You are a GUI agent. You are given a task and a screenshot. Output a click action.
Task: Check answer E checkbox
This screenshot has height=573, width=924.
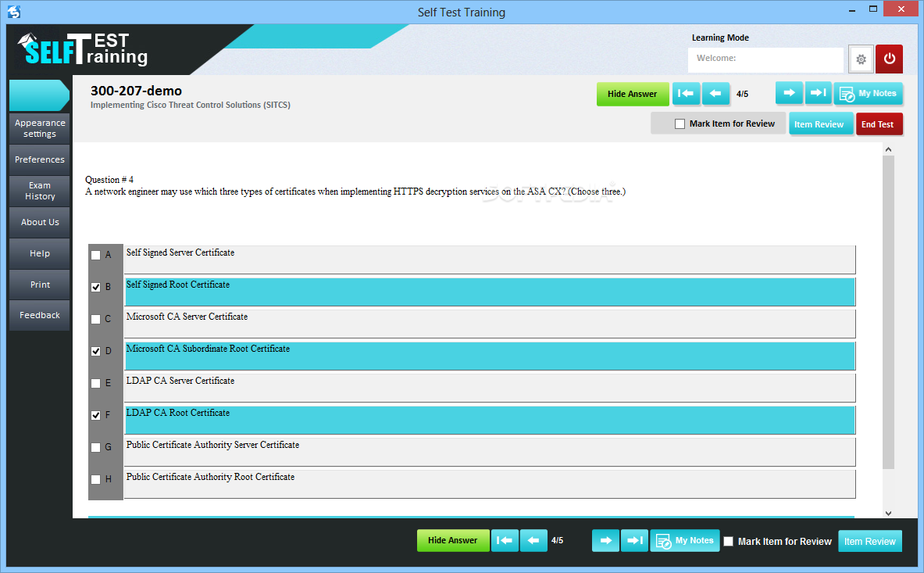pyautogui.click(x=95, y=383)
